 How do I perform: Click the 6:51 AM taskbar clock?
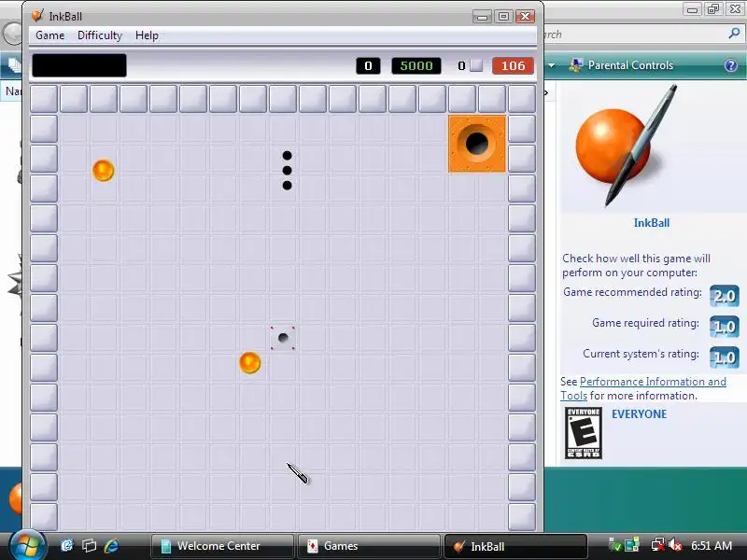712,545
